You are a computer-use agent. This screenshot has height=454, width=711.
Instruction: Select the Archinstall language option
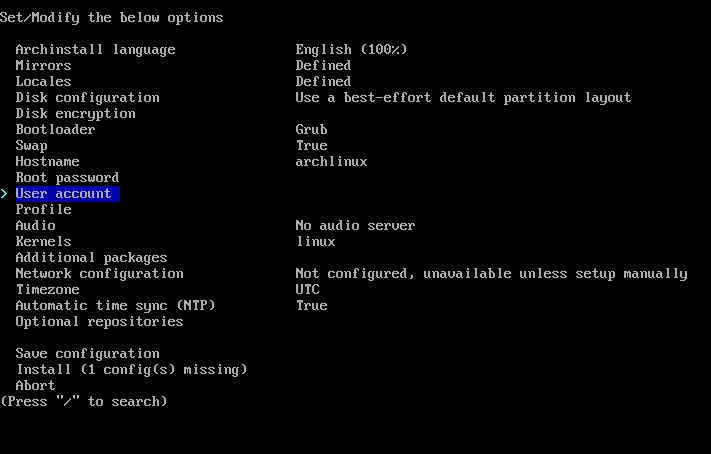point(95,49)
